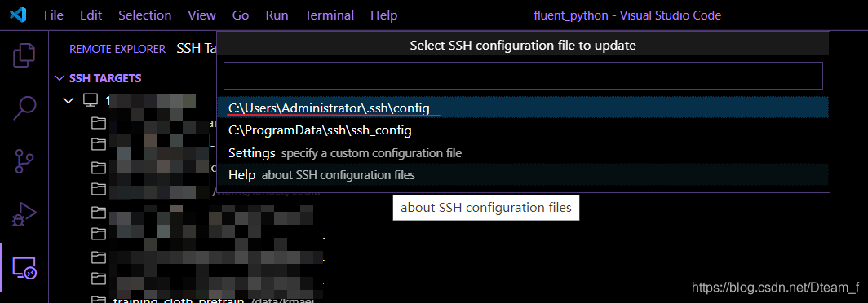Open the Go menu

(x=240, y=15)
